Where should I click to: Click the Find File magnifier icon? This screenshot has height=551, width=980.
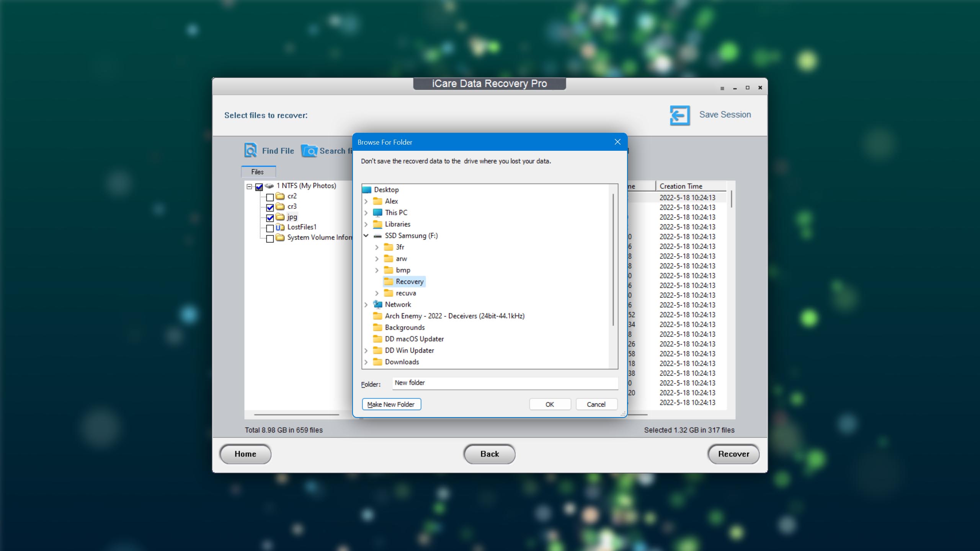point(251,150)
